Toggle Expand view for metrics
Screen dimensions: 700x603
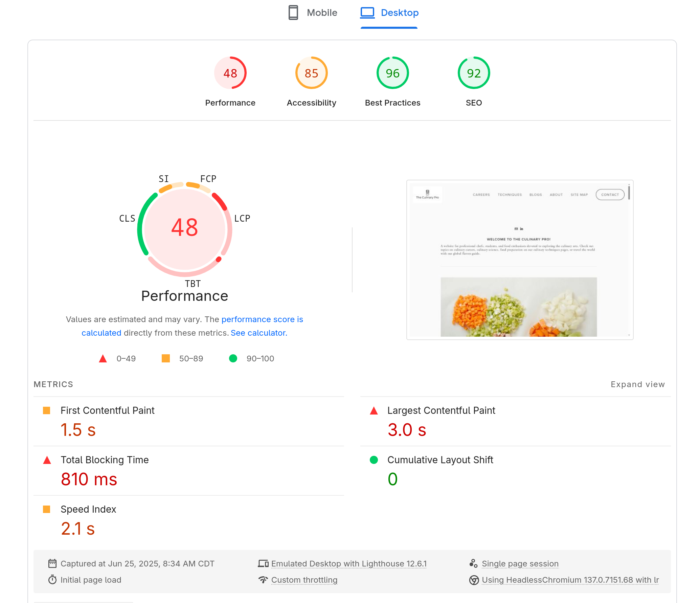point(637,384)
